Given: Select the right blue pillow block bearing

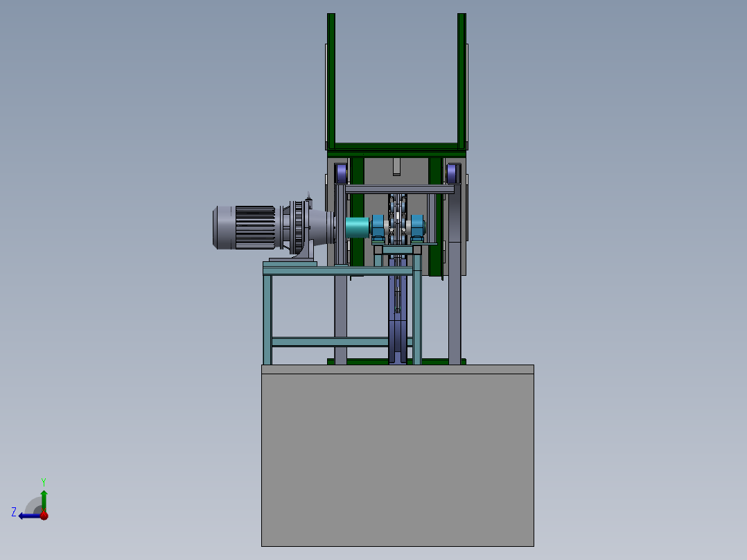Looking at the screenshot, I should tap(417, 227).
